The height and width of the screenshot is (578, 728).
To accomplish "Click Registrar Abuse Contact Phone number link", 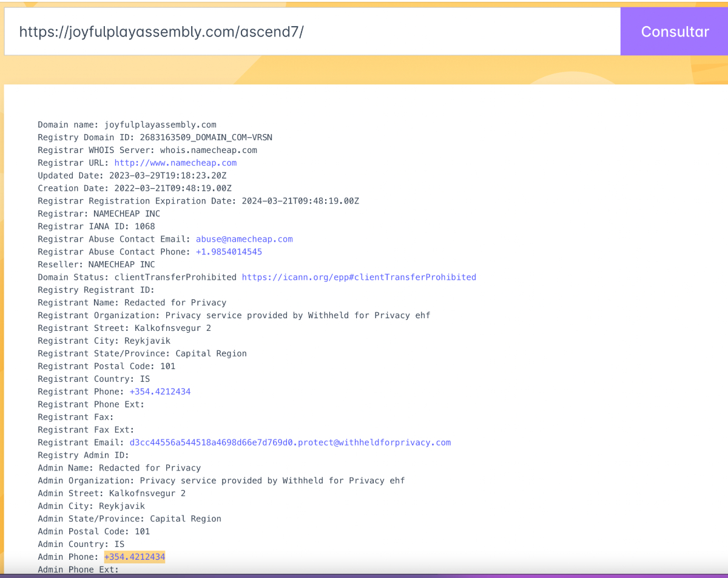I will pos(229,252).
